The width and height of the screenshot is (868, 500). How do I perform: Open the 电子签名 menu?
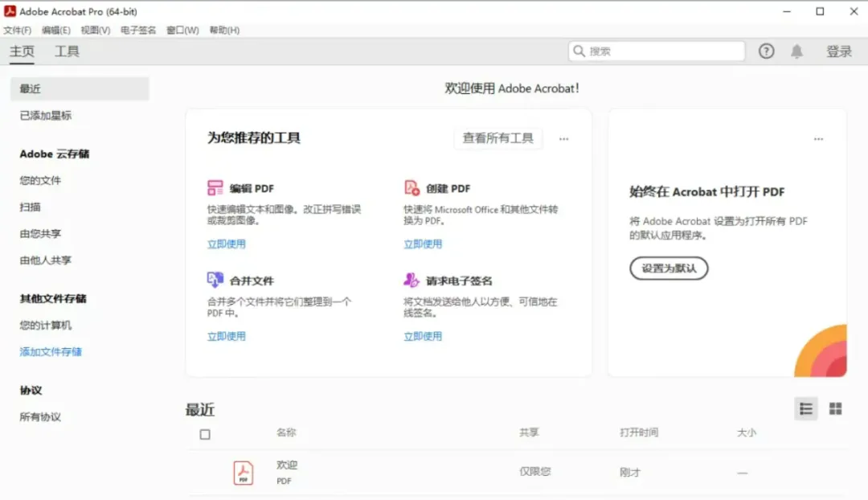coord(138,31)
